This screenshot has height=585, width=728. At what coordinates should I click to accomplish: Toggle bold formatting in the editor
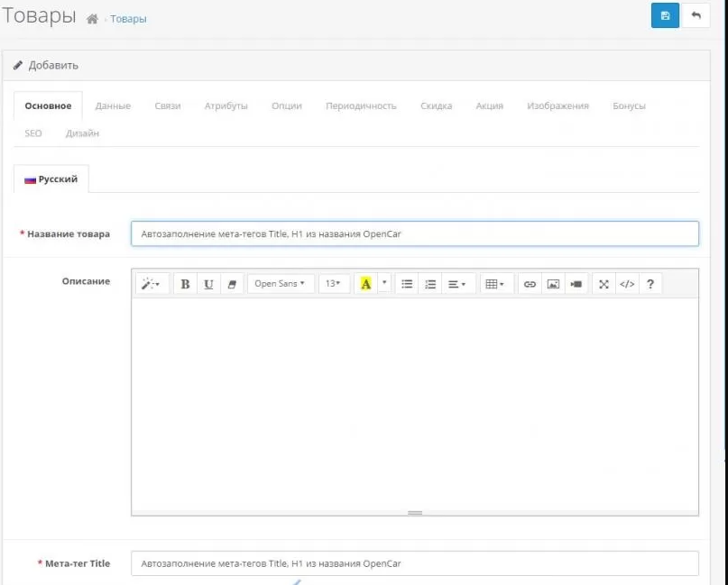pos(185,284)
